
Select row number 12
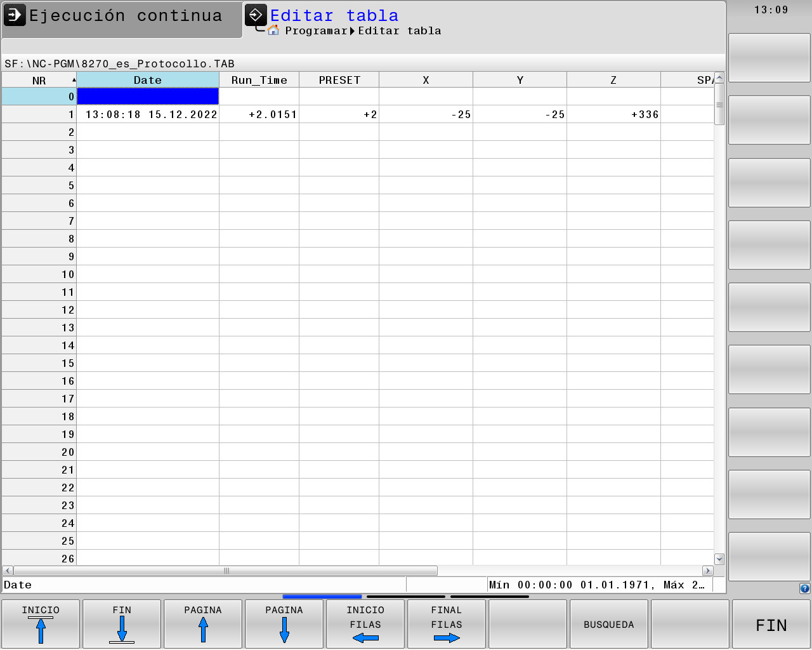pyautogui.click(x=39, y=310)
